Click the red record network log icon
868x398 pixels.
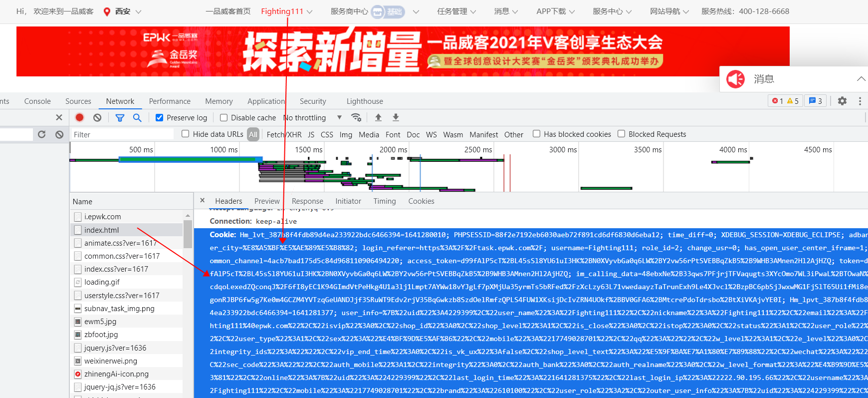[79, 117]
